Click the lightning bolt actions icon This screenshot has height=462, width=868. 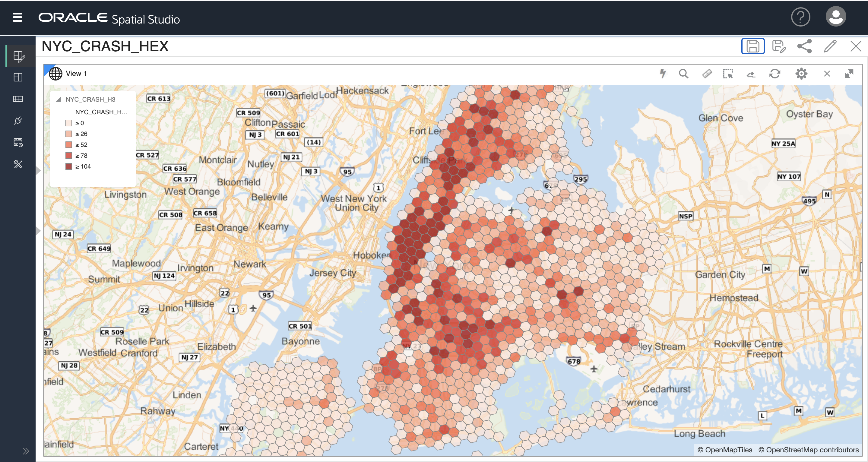663,74
